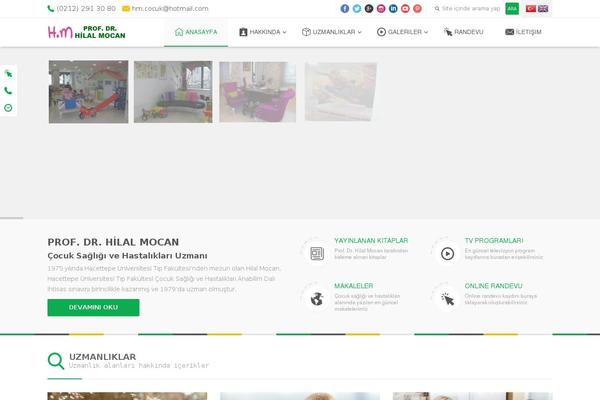This screenshot has width=600, height=400.
Task: Open the Online Randevu link
Action: pos(493,286)
